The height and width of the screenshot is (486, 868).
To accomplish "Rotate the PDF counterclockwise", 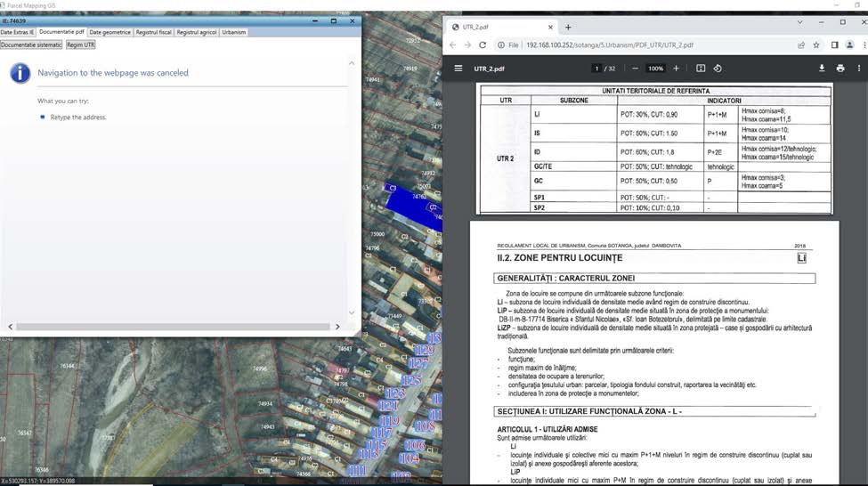I will tap(718, 69).
